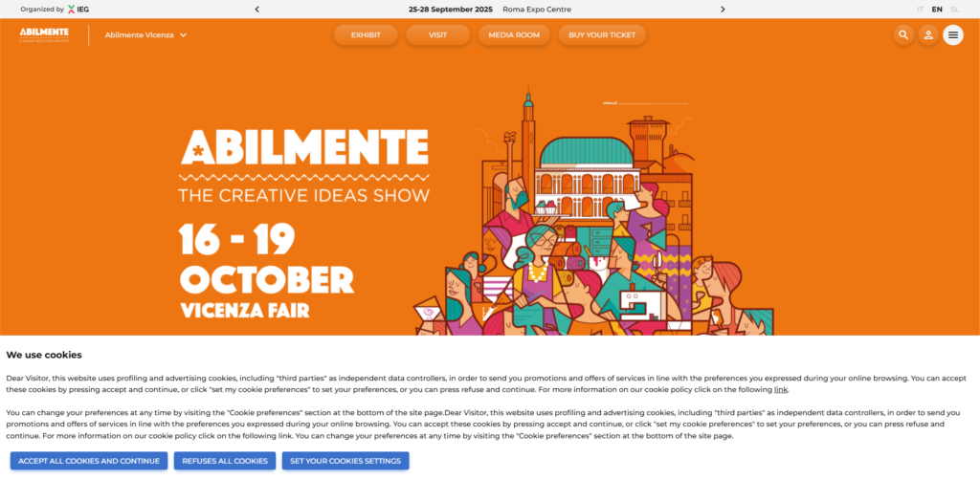Open the user account icon
The width and height of the screenshot is (980, 480).
[928, 35]
